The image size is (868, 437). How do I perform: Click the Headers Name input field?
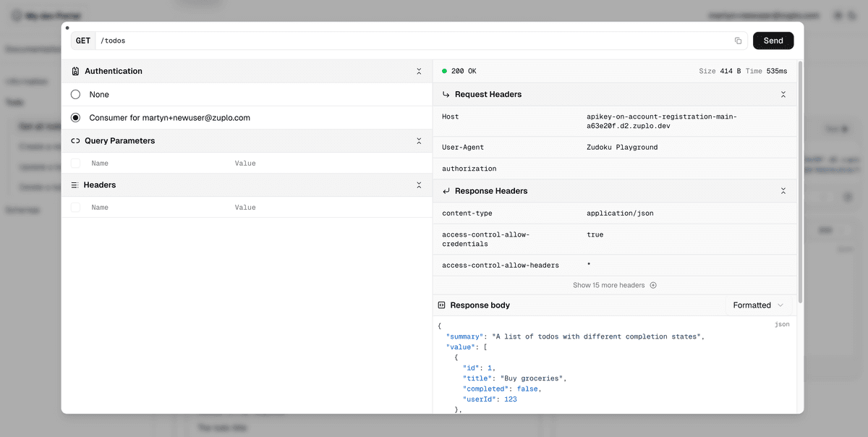(x=159, y=208)
